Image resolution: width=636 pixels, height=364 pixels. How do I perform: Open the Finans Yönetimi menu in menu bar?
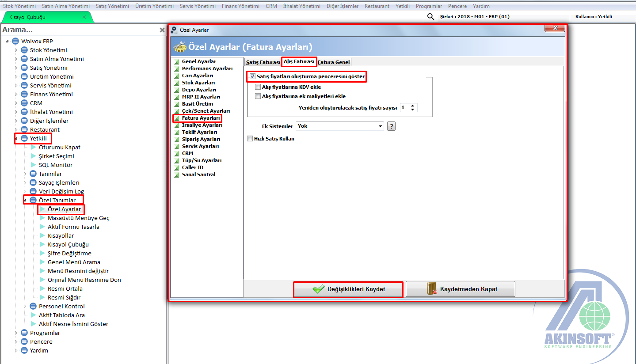click(x=240, y=6)
